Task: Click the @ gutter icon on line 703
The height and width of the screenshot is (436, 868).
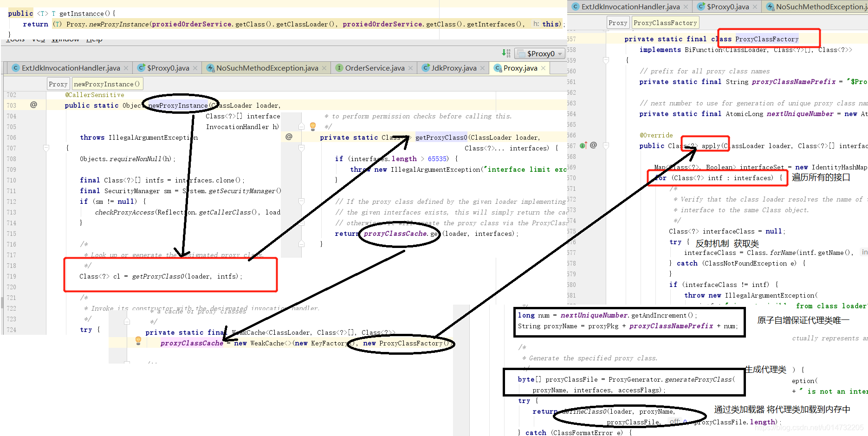Action: (33, 105)
